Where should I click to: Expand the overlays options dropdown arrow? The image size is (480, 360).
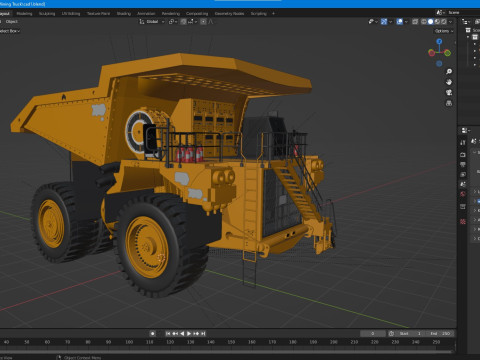406,22
